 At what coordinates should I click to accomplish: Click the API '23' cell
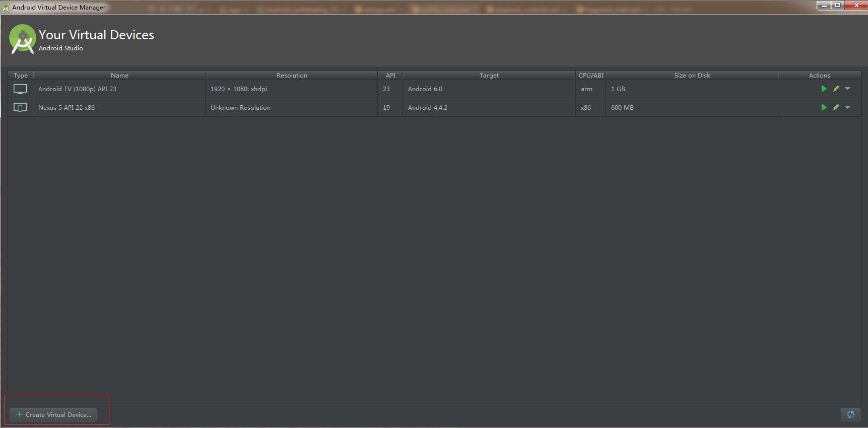coord(390,89)
